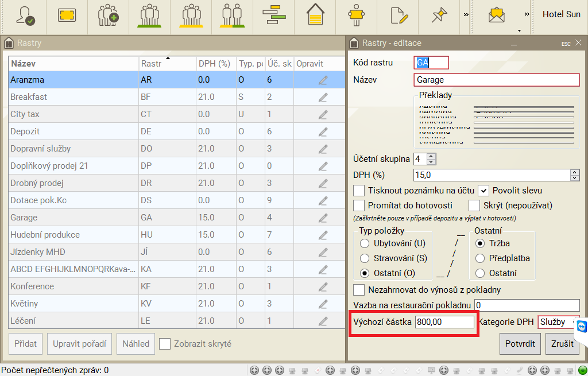Open the yellow house toolbar icon

[x=315, y=15]
